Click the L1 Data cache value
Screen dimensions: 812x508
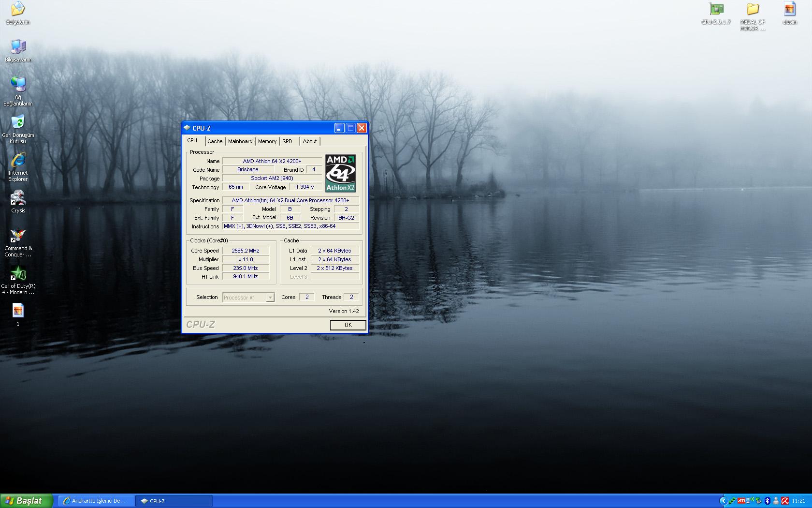[334, 251]
